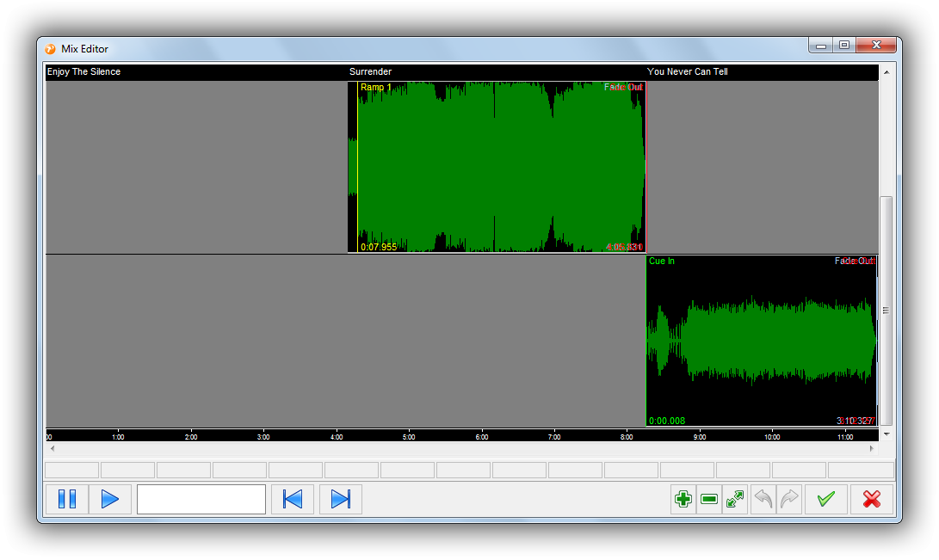Accept changes with the green checkmark
Viewport: 939px width, 560px height.
click(x=825, y=499)
